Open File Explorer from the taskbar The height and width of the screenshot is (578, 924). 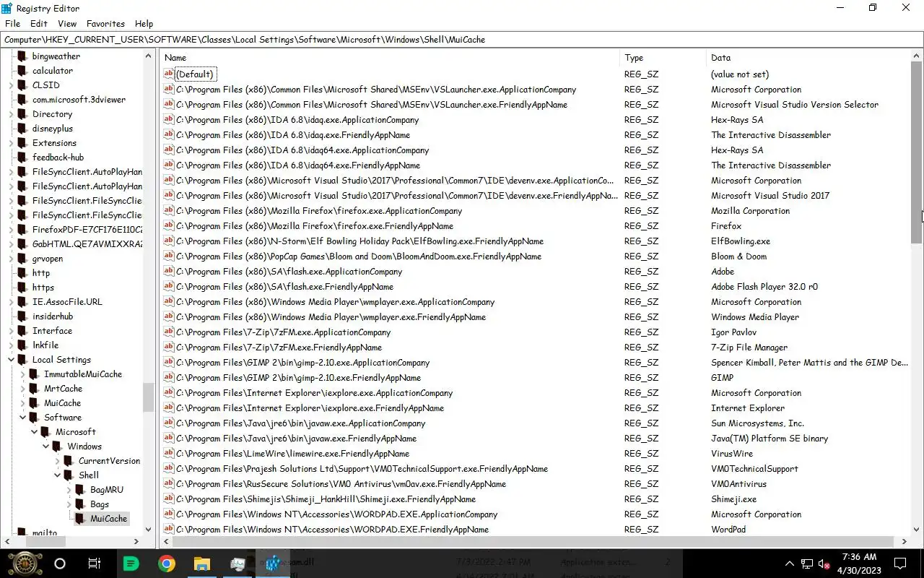click(201, 564)
